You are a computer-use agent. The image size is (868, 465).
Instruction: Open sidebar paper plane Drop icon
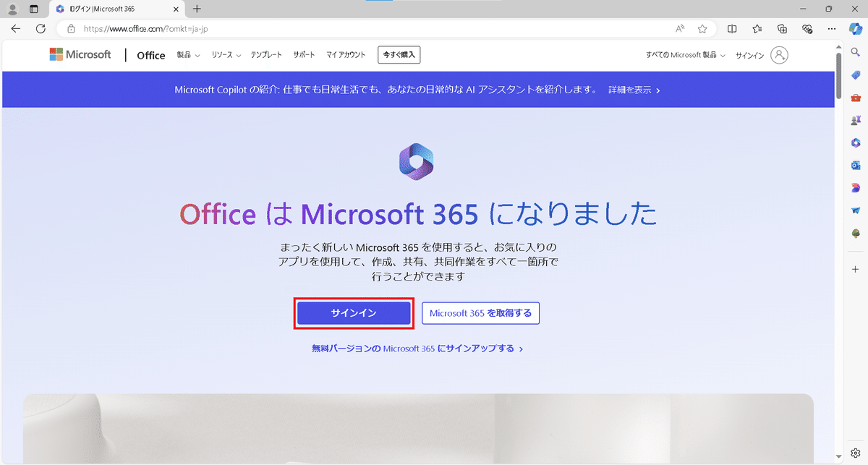(x=856, y=210)
